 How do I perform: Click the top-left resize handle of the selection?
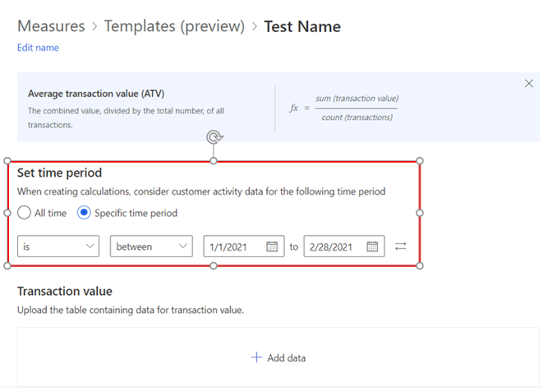pyautogui.click(x=8, y=160)
